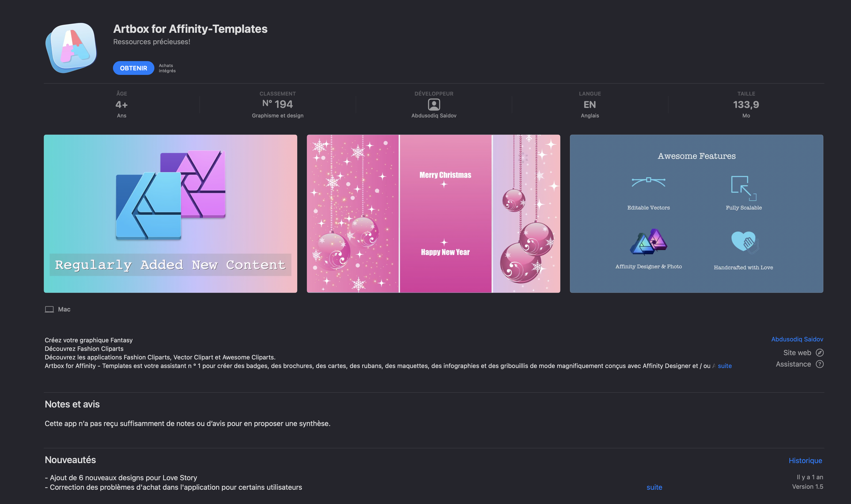
Task: Click the Assistance link text
Action: pos(793,364)
